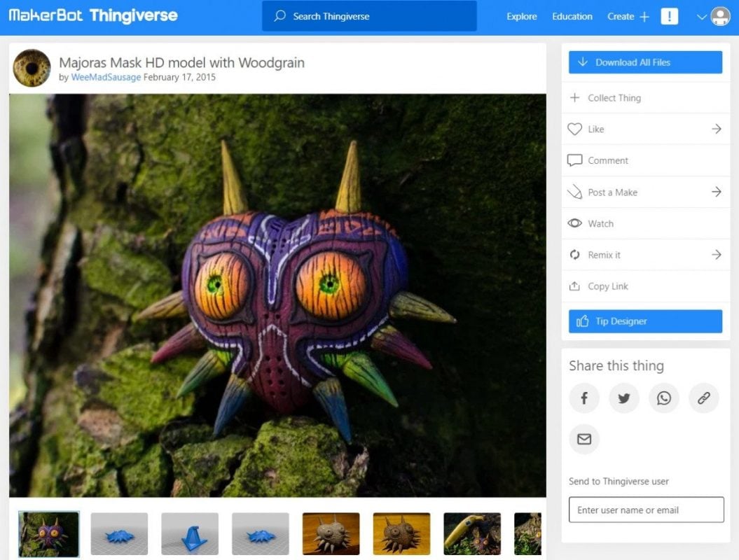
Task: Select the fifth thumbnail, unpainted mask photo
Action: 331,534
